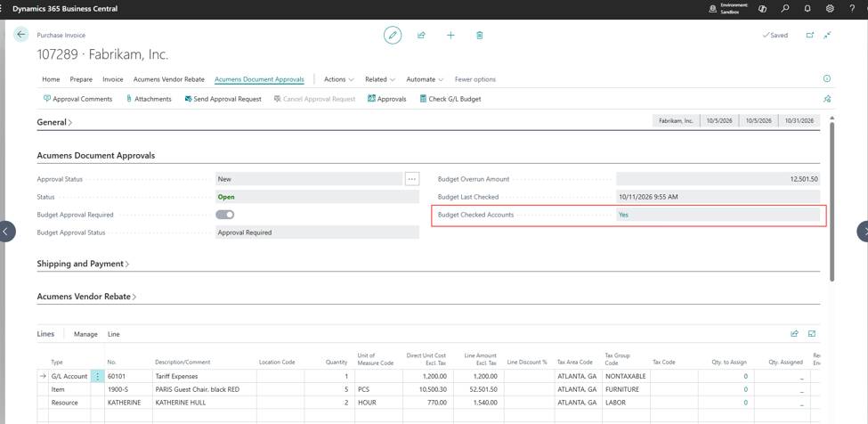
Task: Click the Resource type cell
Action: click(x=69, y=403)
